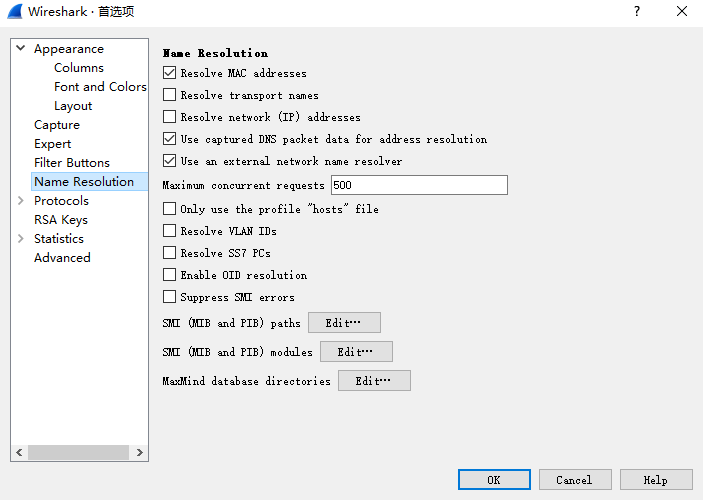
Task: Select Statistics in the tree
Action: (x=59, y=239)
